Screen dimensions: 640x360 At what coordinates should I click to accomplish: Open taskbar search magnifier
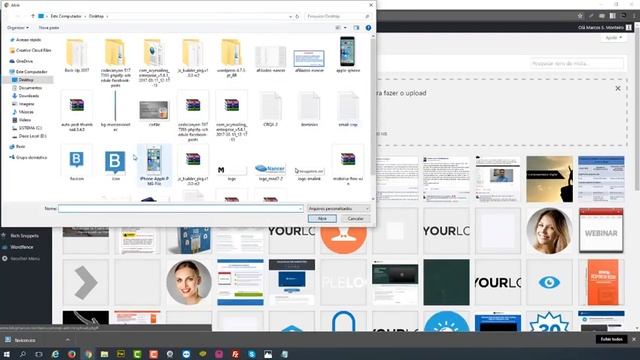[23, 354]
